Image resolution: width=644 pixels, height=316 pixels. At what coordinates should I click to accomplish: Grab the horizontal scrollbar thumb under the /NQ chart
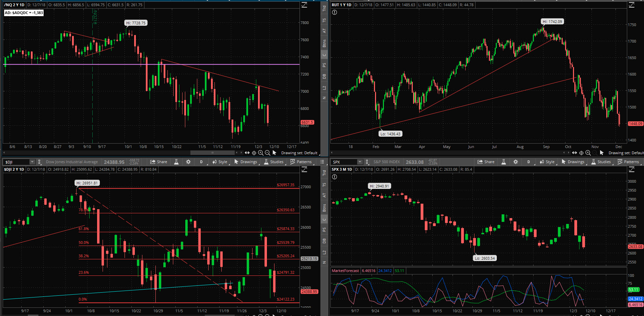coord(212,153)
